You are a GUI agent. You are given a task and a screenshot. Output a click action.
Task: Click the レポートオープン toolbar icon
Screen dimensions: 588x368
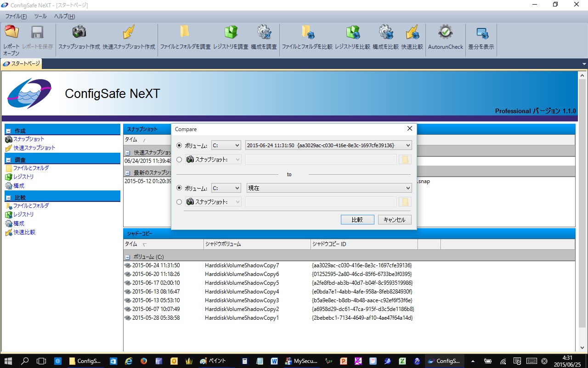point(11,32)
